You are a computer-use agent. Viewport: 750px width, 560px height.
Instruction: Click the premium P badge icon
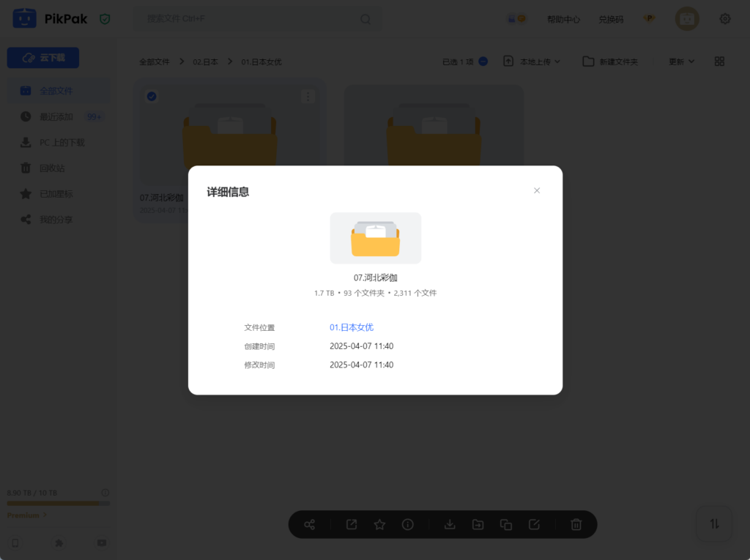pos(649,18)
